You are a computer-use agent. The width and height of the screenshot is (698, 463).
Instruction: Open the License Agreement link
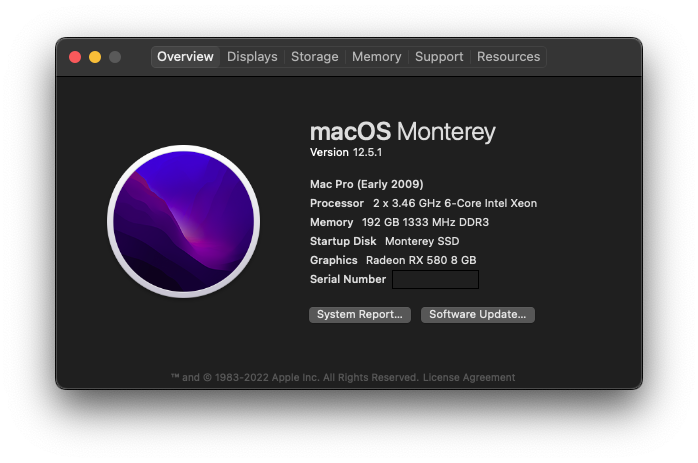click(469, 378)
